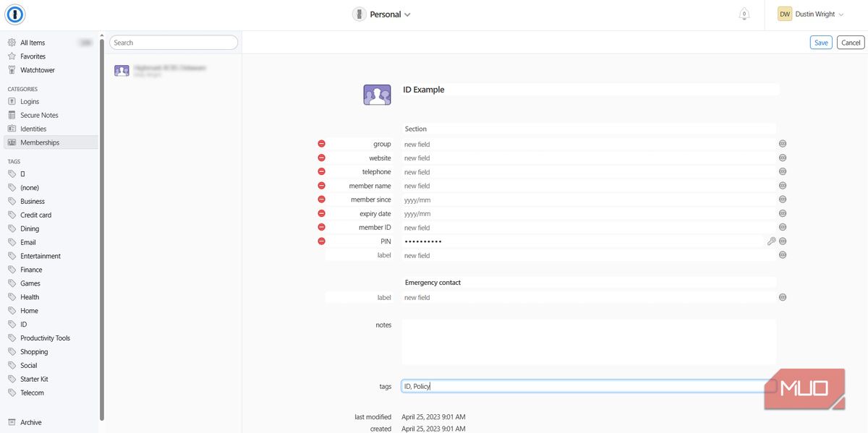Open the Secure Notes category

pyautogui.click(x=12, y=115)
